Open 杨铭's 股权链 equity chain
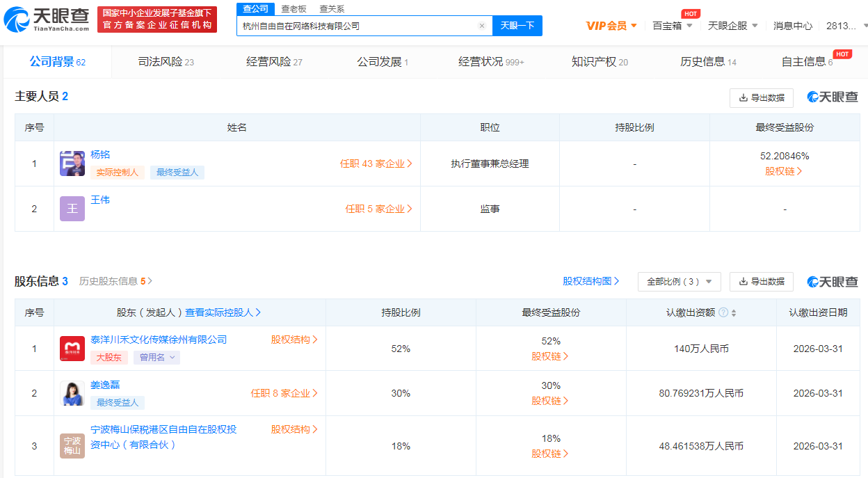868x478 pixels. [784, 171]
